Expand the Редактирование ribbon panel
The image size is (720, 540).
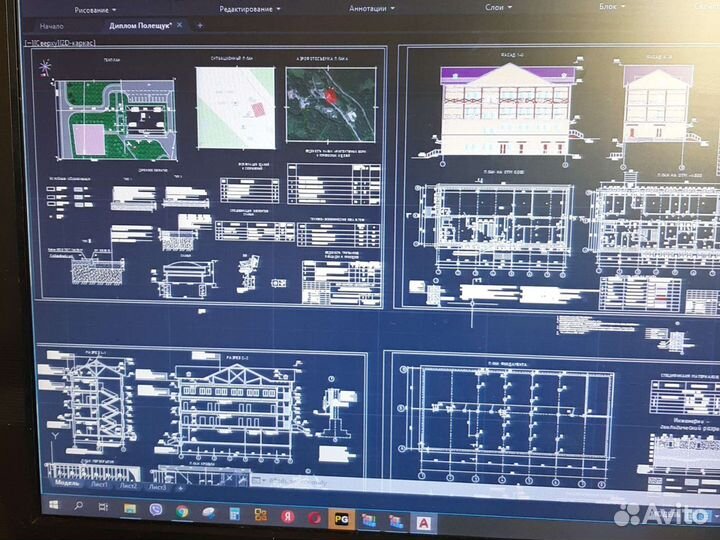247,9
